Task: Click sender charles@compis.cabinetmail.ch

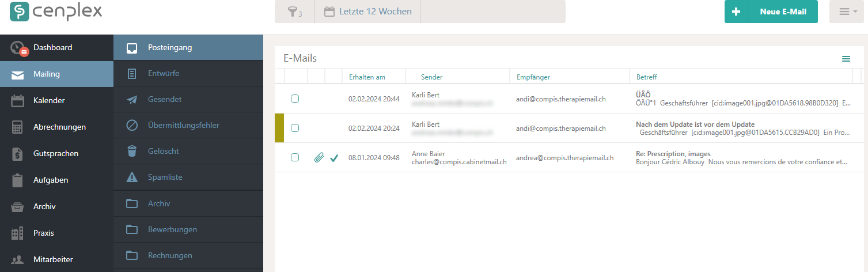Action: click(x=459, y=162)
